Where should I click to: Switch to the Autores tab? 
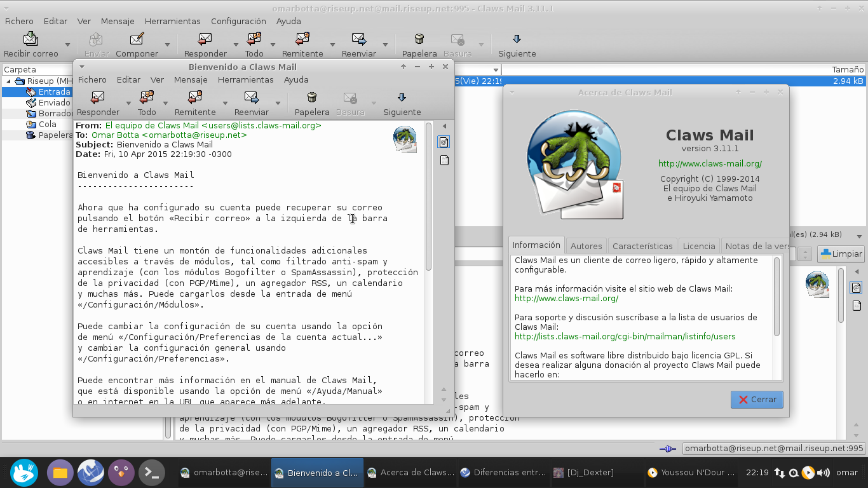coord(586,246)
